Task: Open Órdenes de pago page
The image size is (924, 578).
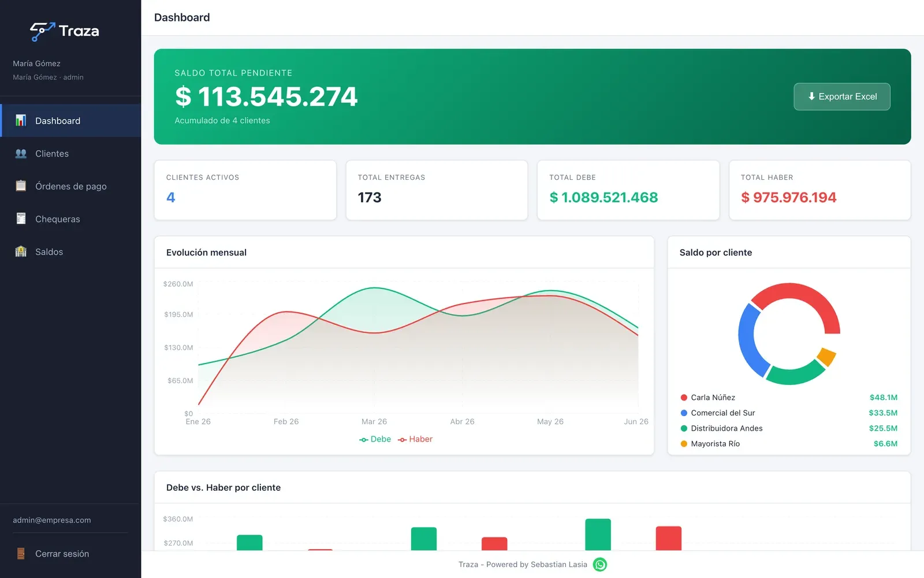Action: click(x=70, y=186)
